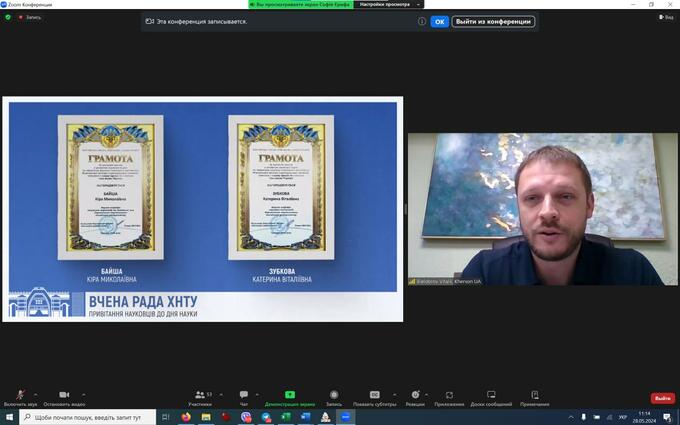Open the Чат chat panel

coord(244,398)
